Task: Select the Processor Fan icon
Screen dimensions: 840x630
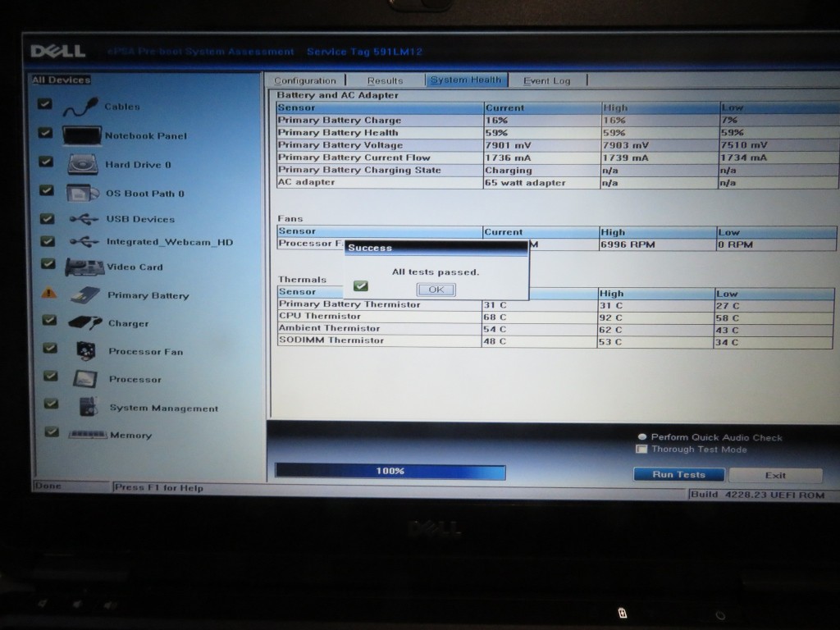Action: coord(85,351)
